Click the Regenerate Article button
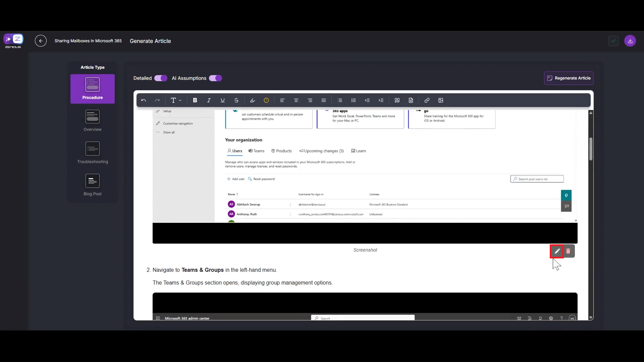 tap(569, 78)
